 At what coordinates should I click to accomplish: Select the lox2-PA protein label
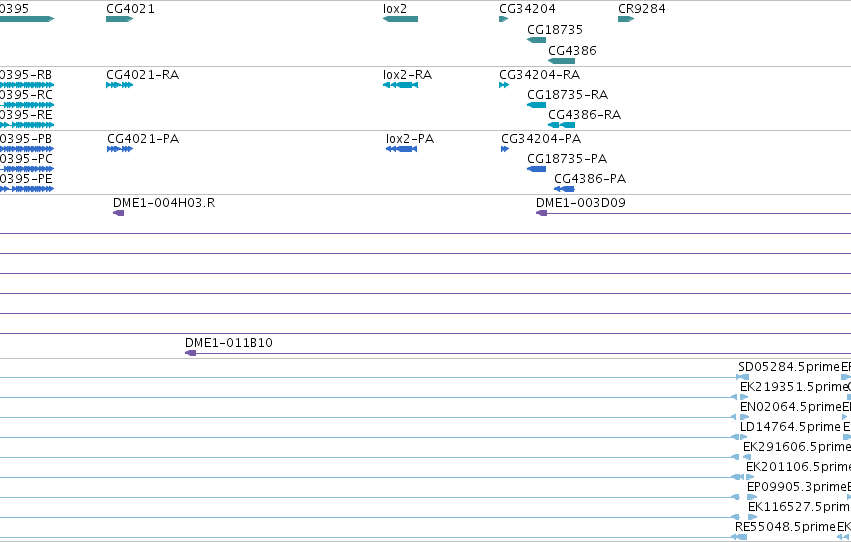[x=410, y=138]
